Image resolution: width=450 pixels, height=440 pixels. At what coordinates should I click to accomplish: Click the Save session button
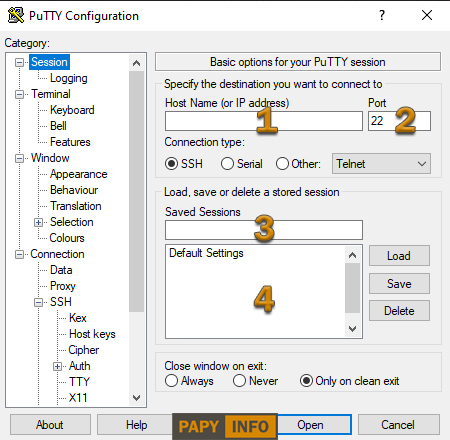[399, 284]
